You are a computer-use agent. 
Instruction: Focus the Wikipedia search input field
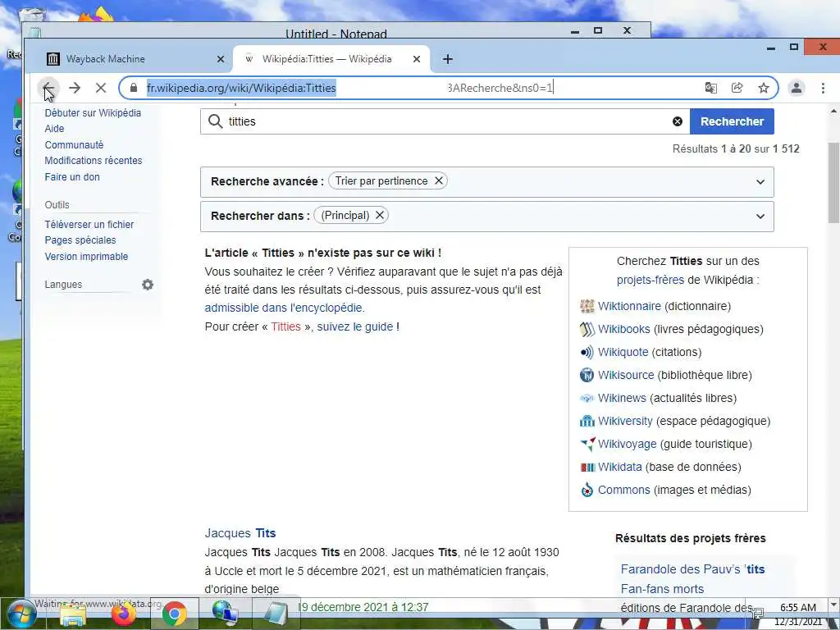point(445,121)
